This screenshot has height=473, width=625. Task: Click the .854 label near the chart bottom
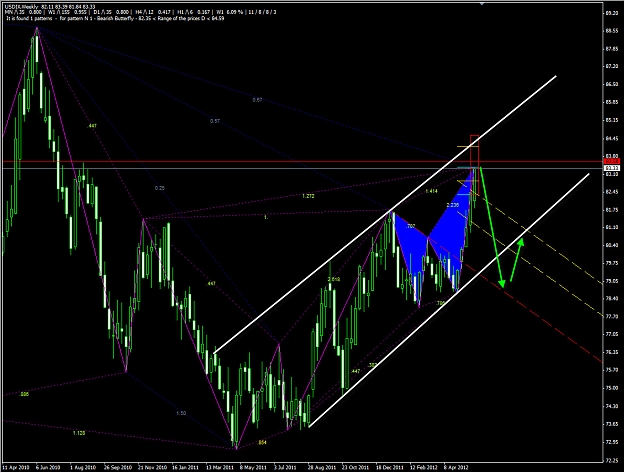[261, 442]
